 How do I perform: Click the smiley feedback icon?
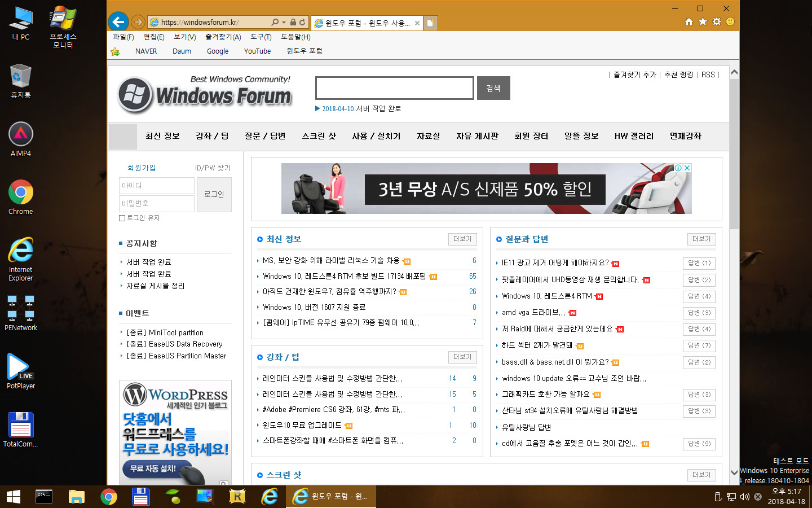730,21
